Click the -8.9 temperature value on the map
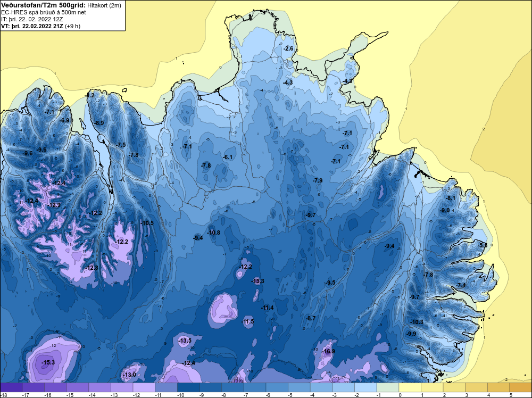The width and height of the screenshot is (532, 398). click(x=99, y=123)
